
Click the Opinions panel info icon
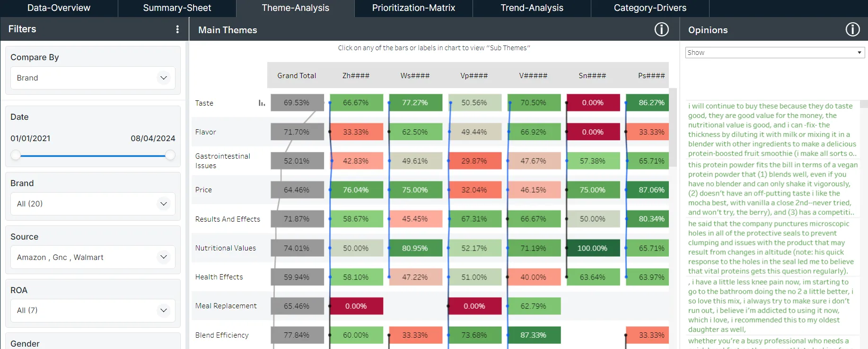853,29
